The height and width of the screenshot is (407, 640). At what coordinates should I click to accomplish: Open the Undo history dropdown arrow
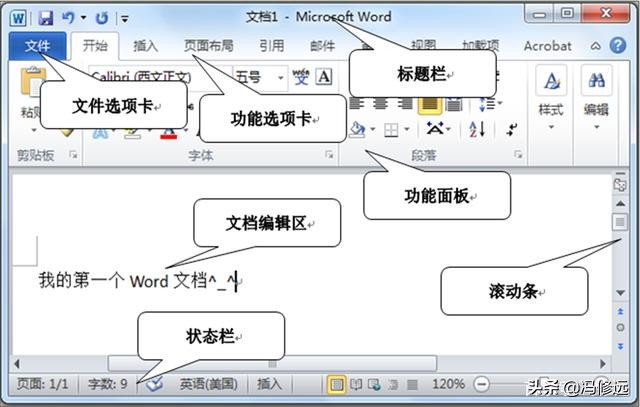tap(84, 18)
